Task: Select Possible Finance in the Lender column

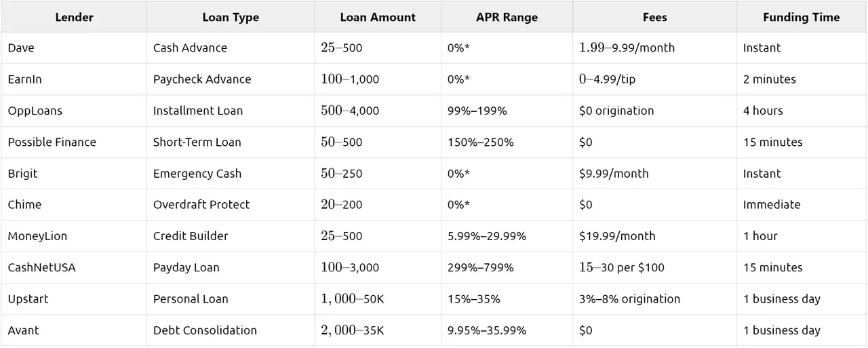Action: tap(52, 142)
